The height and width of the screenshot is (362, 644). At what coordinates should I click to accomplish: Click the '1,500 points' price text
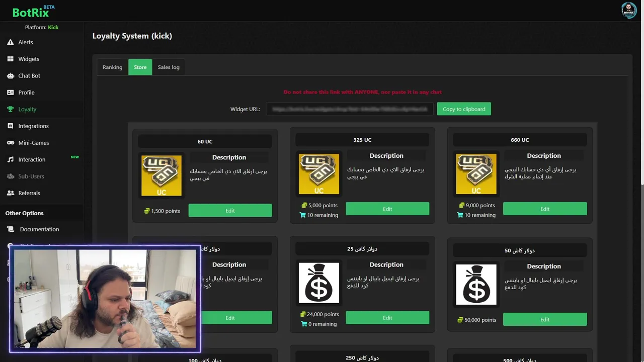tap(166, 211)
